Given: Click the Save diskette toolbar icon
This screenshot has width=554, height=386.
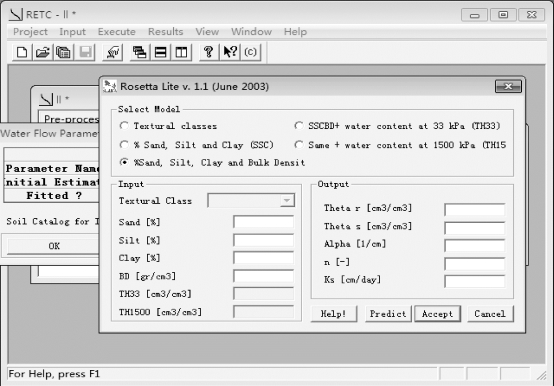Looking at the screenshot, I should [x=85, y=53].
